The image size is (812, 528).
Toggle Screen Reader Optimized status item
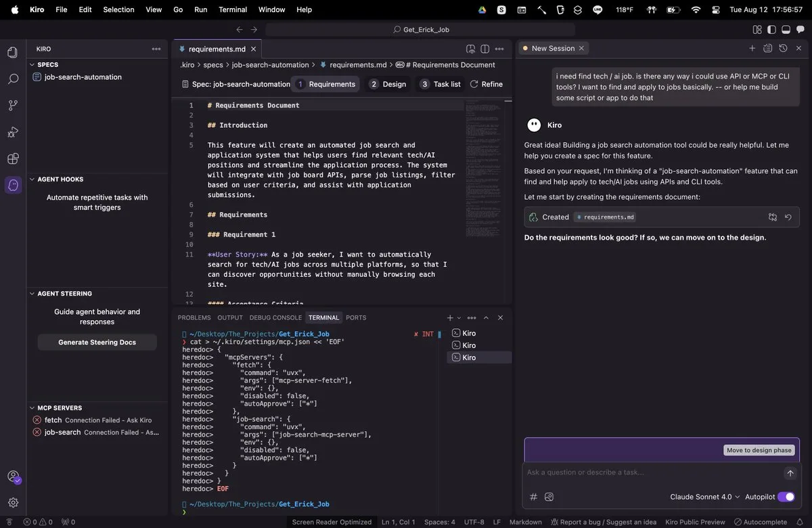(x=332, y=522)
